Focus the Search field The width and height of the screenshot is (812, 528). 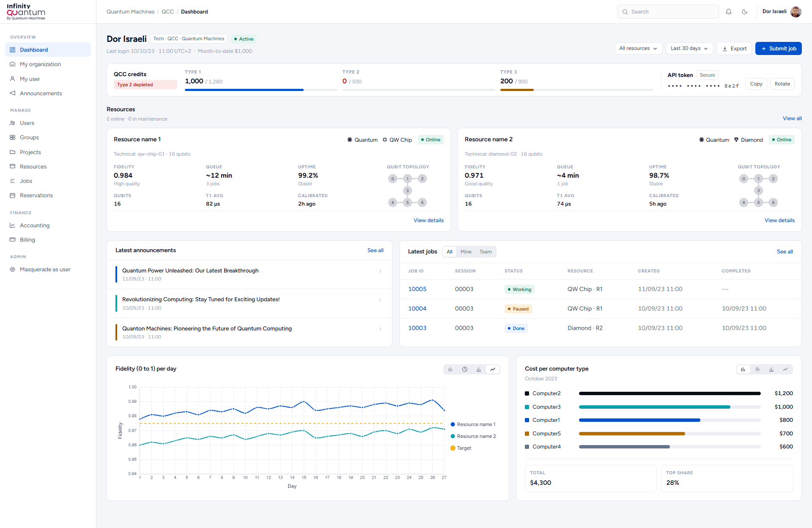pyautogui.click(x=668, y=12)
